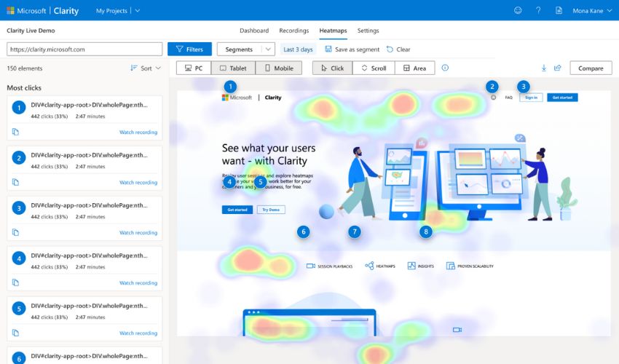Click heatmap marker 7
The height and width of the screenshot is (364, 619).
point(355,232)
